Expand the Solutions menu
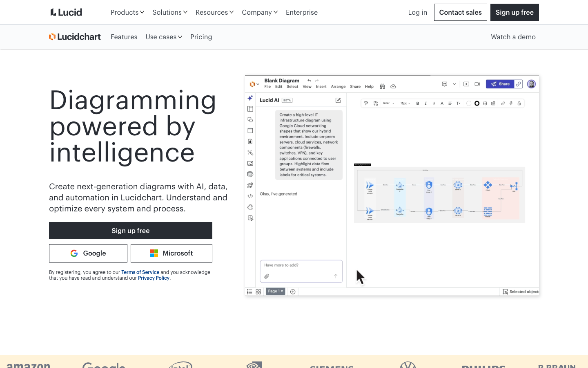The image size is (588, 368). [x=170, y=12]
